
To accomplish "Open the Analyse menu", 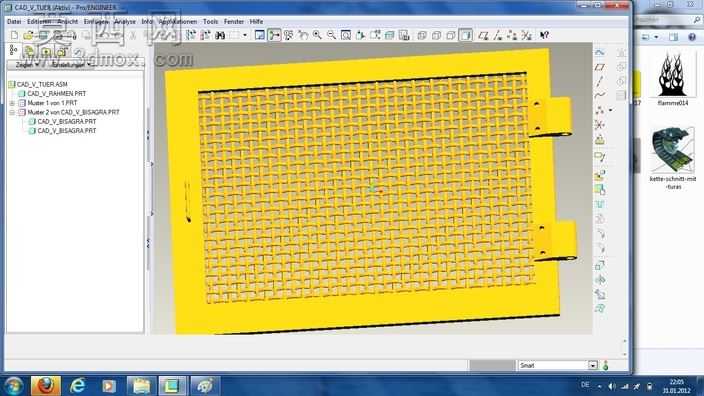I will [125, 22].
